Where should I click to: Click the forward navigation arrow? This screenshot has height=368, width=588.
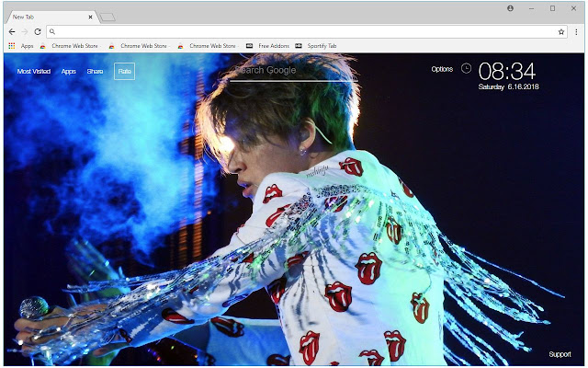tap(25, 32)
